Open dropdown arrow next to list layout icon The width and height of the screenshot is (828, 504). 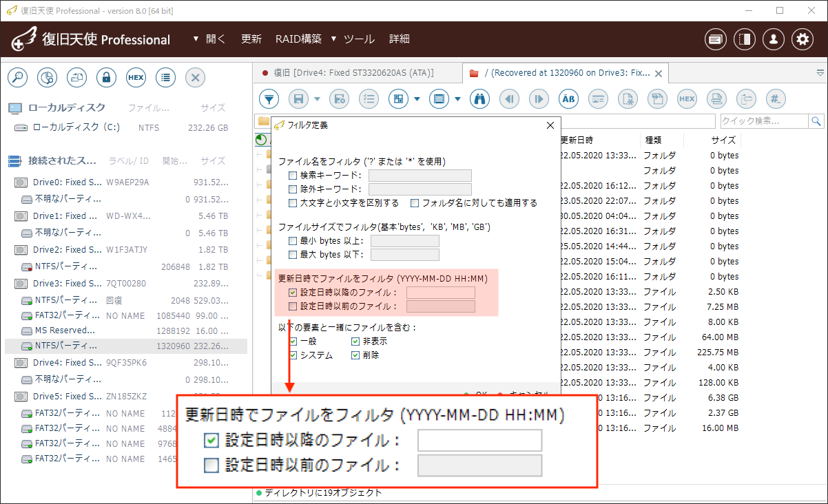point(458,99)
